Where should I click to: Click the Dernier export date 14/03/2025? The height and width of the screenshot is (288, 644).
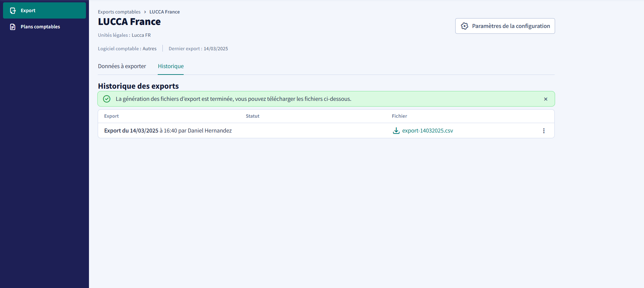pos(216,49)
